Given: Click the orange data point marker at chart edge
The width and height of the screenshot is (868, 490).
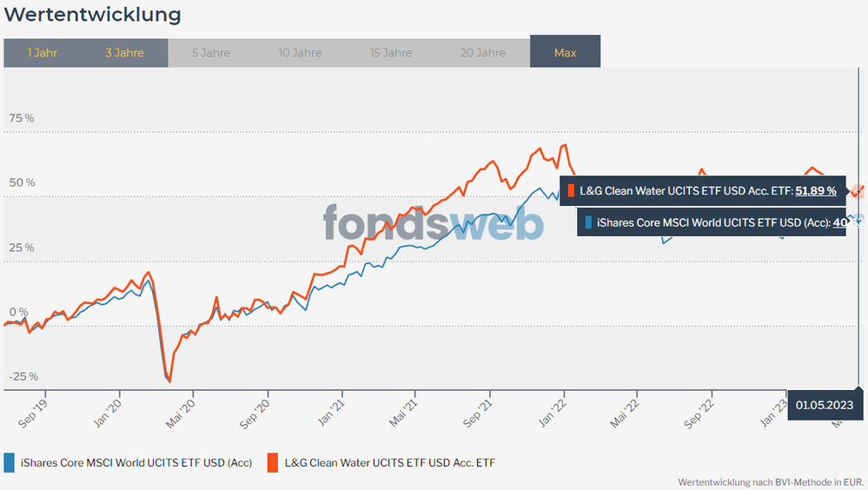Looking at the screenshot, I should [x=858, y=191].
